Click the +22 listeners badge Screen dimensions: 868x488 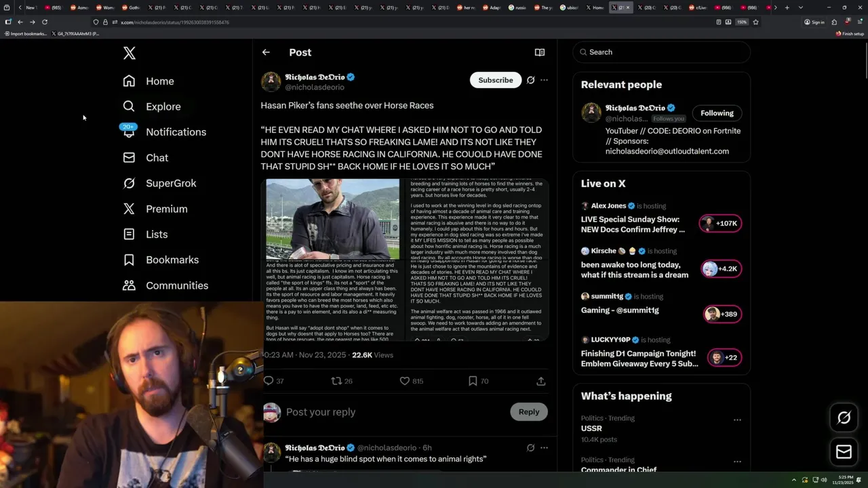724,358
